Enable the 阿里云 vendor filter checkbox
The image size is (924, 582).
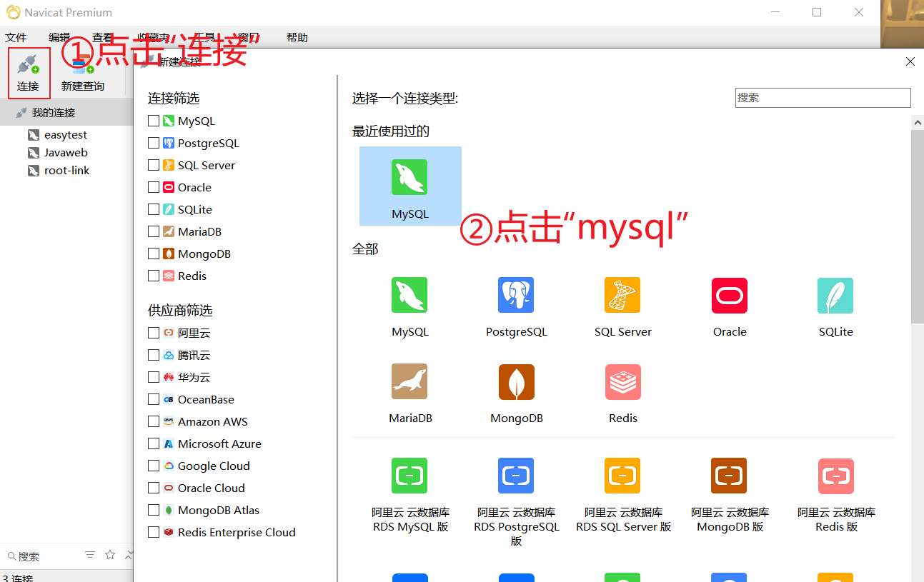pyautogui.click(x=154, y=333)
